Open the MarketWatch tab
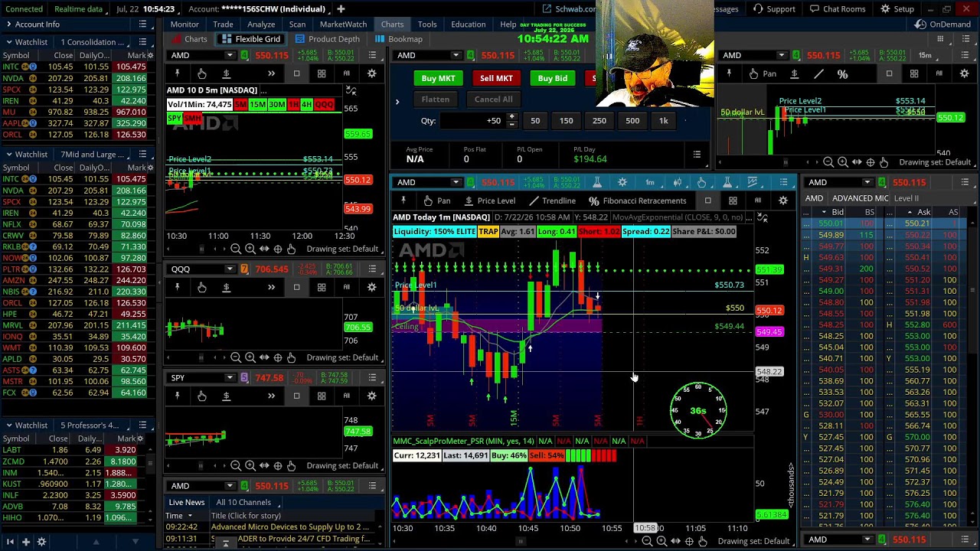Screen dimensions: 980x551 tap(343, 24)
